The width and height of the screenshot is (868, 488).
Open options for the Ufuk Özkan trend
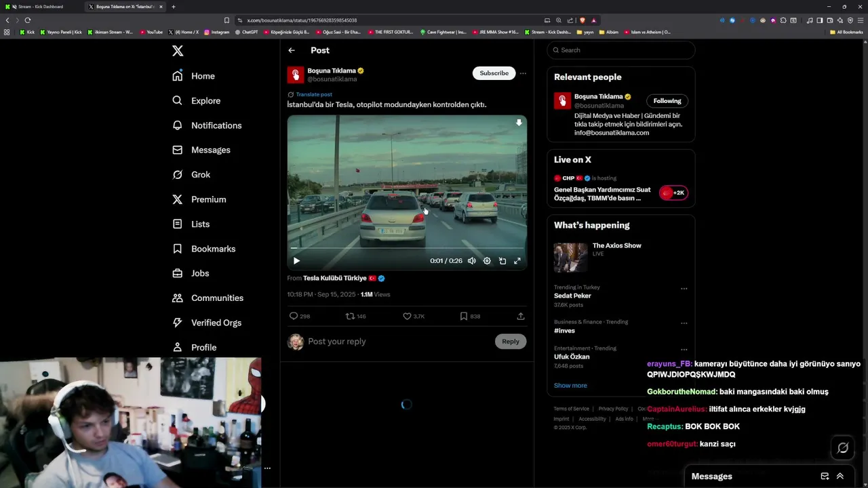pos(684,350)
